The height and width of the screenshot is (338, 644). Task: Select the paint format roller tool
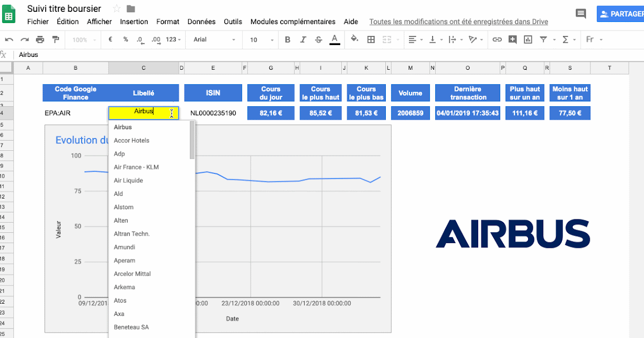55,40
